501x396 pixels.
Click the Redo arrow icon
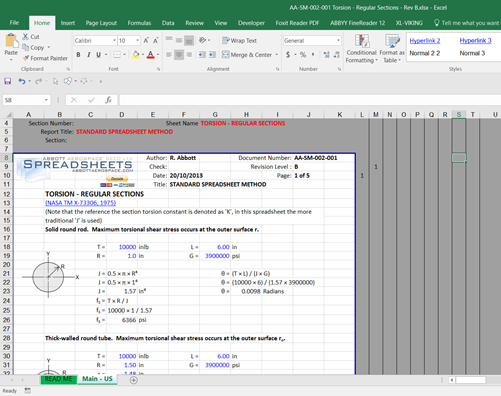click(x=38, y=81)
